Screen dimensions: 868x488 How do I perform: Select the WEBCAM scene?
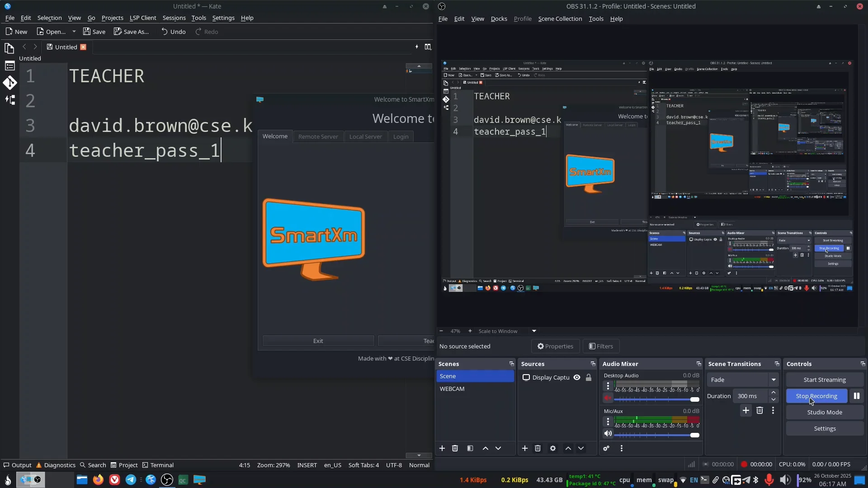[475, 389]
